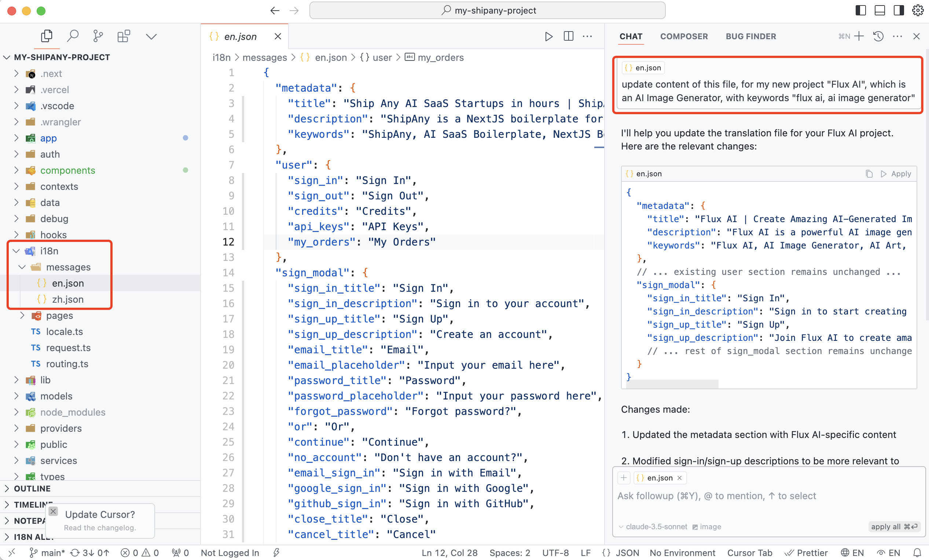
Task: Toggle the primary sidebar layout button
Action: point(861,10)
